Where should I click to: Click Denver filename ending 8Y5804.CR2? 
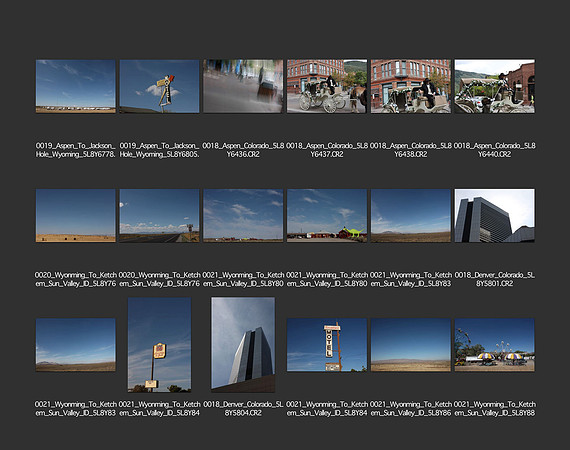[243, 409]
